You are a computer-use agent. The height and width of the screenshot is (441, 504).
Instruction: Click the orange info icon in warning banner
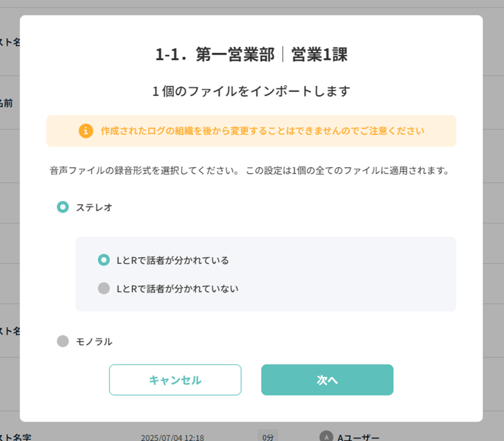point(86,131)
